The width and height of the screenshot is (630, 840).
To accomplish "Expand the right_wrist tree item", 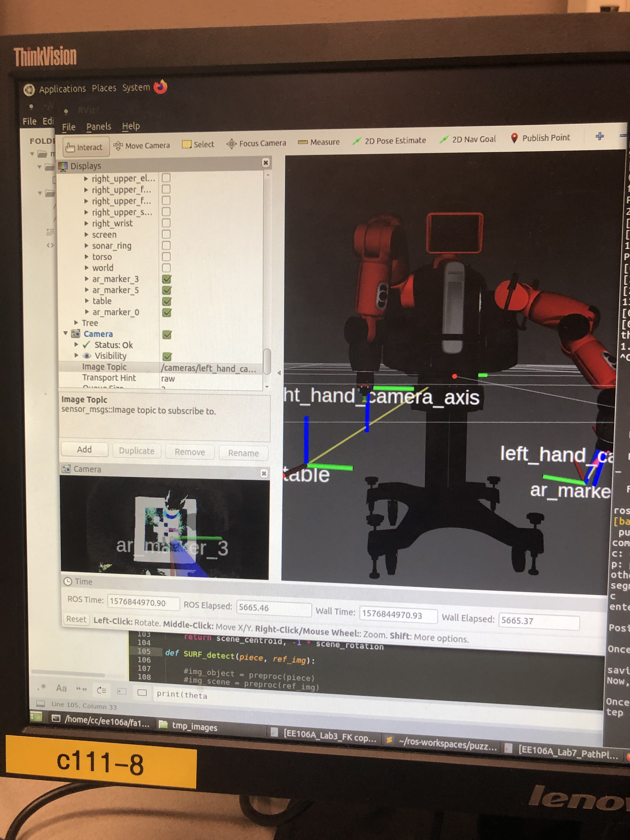I will (x=86, y=223).
